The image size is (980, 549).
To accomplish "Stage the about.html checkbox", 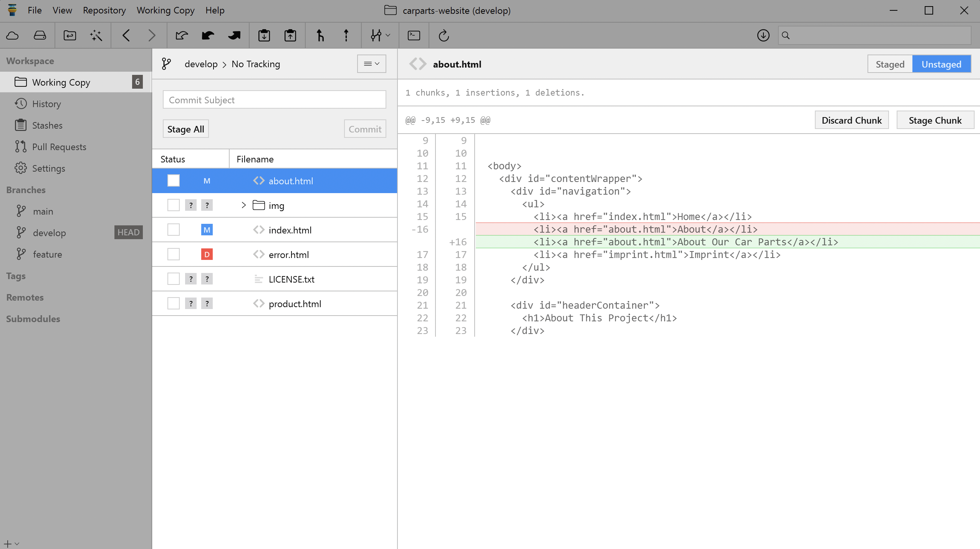I will (173, 181).
